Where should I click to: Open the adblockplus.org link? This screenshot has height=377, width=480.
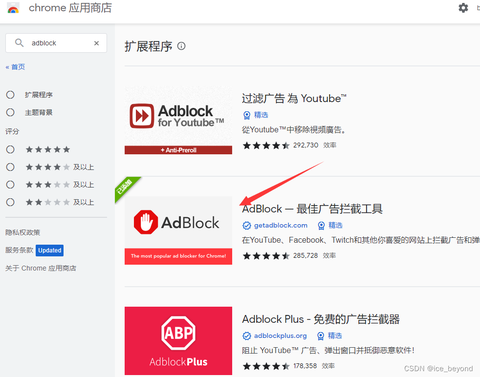280,336
